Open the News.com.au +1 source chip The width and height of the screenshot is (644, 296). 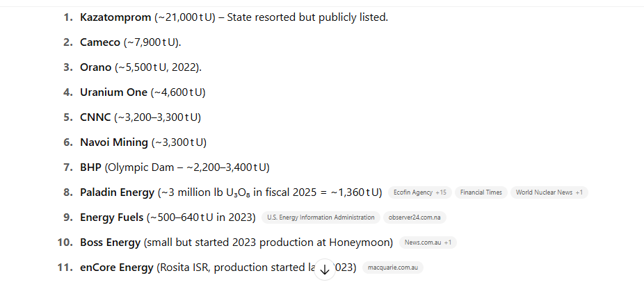click(428, 242)
